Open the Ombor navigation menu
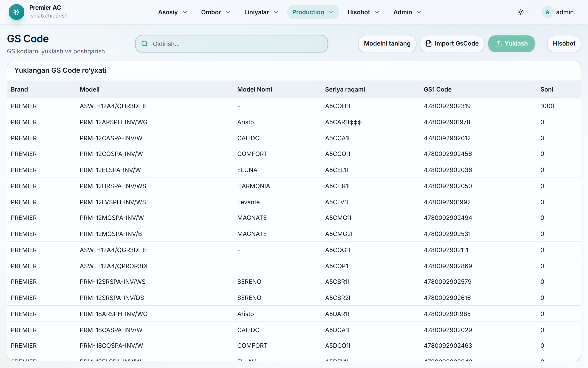 coord(216,12)
